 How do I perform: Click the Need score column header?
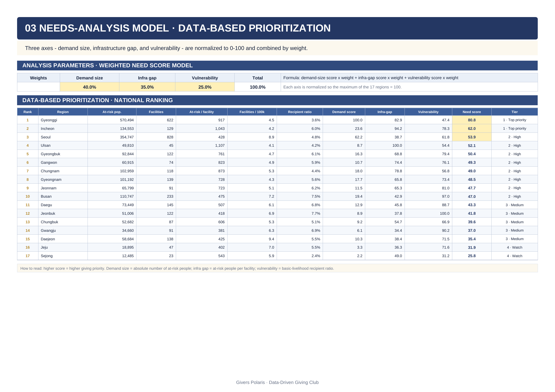coord(472,112)
